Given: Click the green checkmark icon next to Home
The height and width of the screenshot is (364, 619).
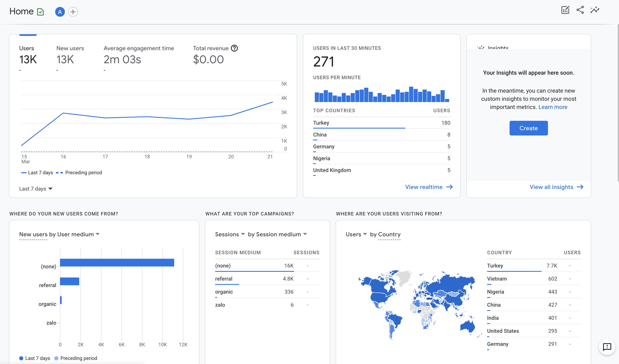Looking at the screenshot, I should pyautogui.click(x=41, y=12).
